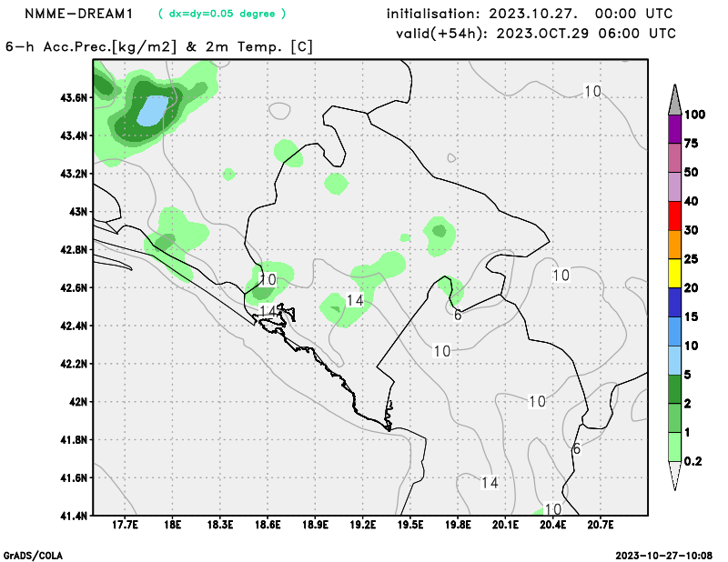Click the 18.6E longitude label
The image size is (728, 562).
pyautogui.click(x=268, y=525)
